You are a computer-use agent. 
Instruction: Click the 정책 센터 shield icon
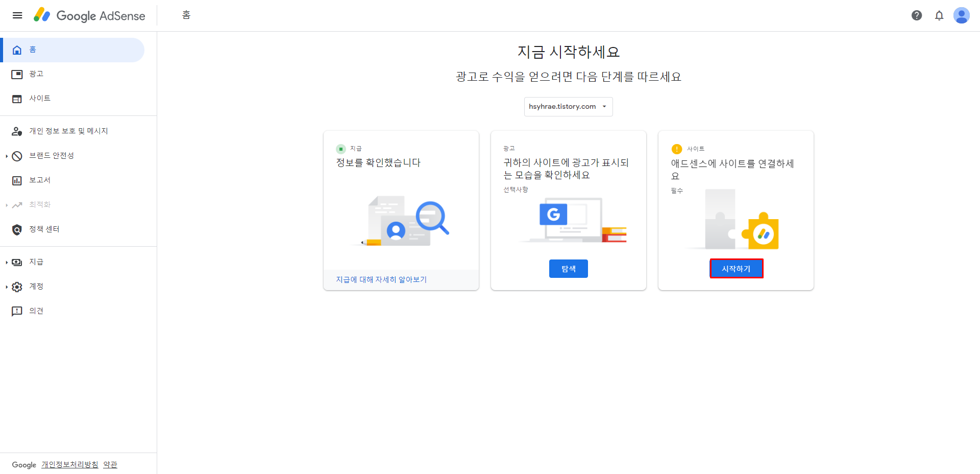coord(17,230)
